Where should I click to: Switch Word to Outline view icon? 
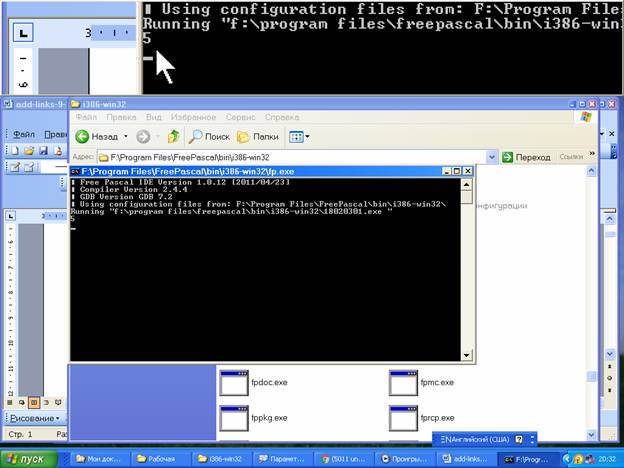[46, 403]
